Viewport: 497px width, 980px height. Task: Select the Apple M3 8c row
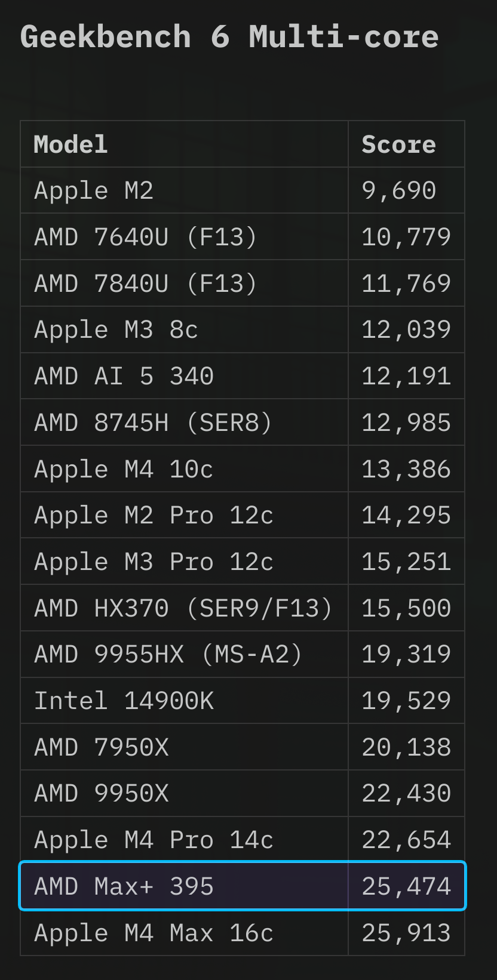point(243,330)
